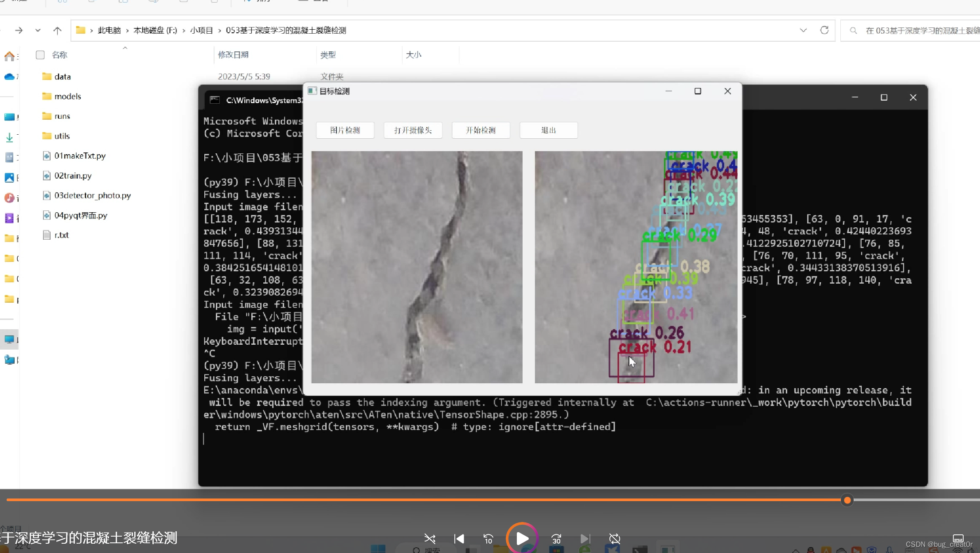980x553 pixels.
Task: Skip to the previous track
Action: click(459, 538)
